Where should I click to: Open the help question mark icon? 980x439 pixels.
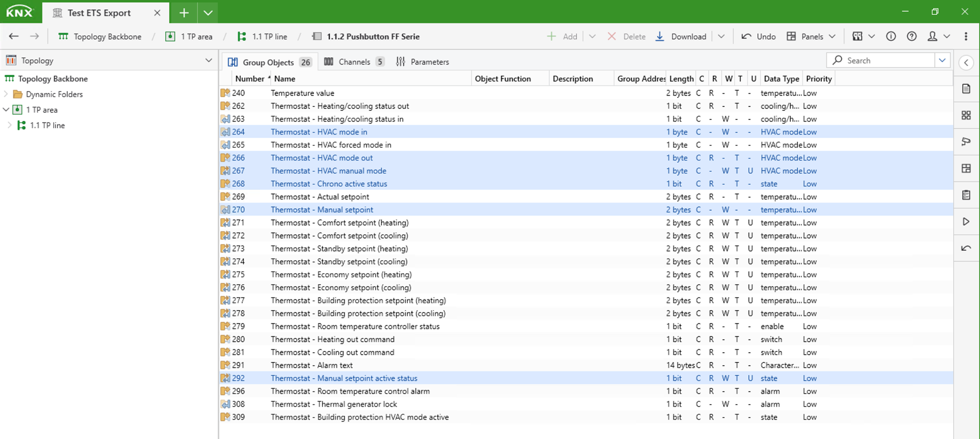point(912,36)
